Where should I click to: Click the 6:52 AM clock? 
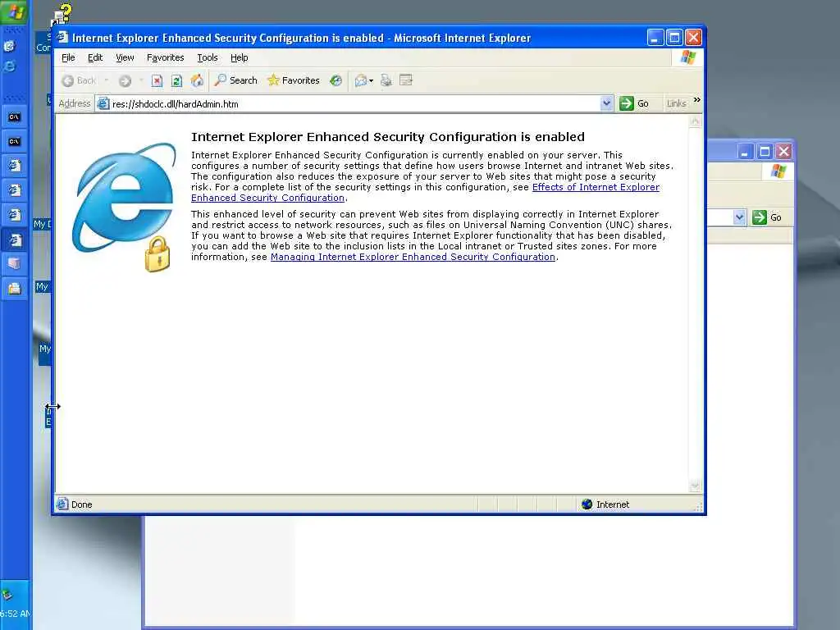15,614
